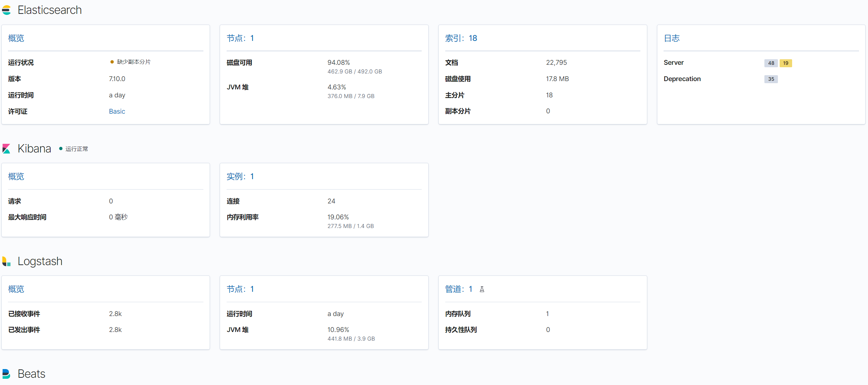The width and height of the screenshot is (868, 385).
Task: Click the Beats logo icon
Action: 6,374
